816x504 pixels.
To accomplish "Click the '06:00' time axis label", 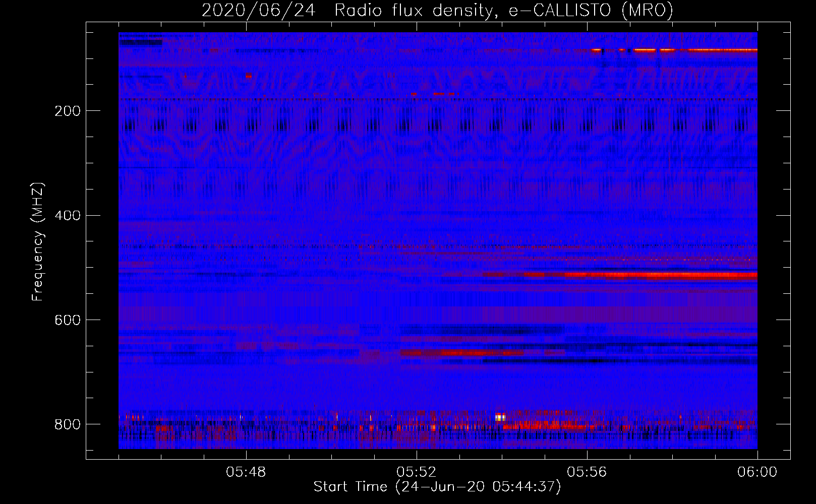I will 757,472.
